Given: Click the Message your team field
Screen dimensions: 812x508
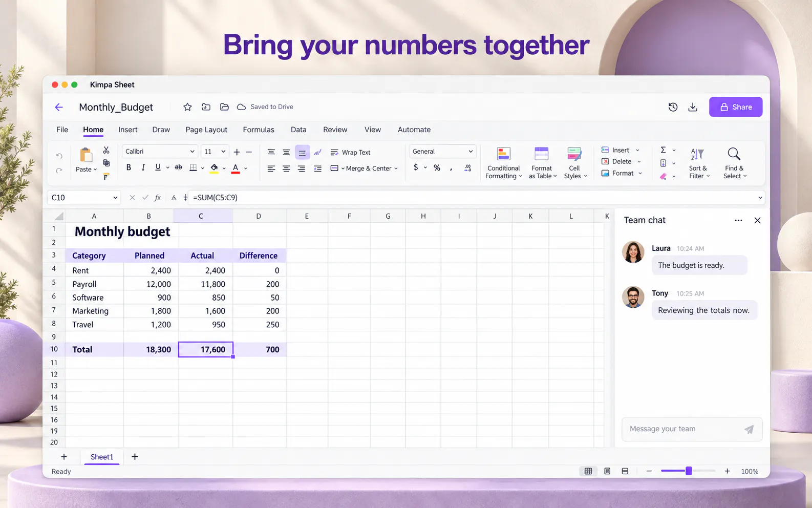Looking at the screenshot, I should (681, 429).
